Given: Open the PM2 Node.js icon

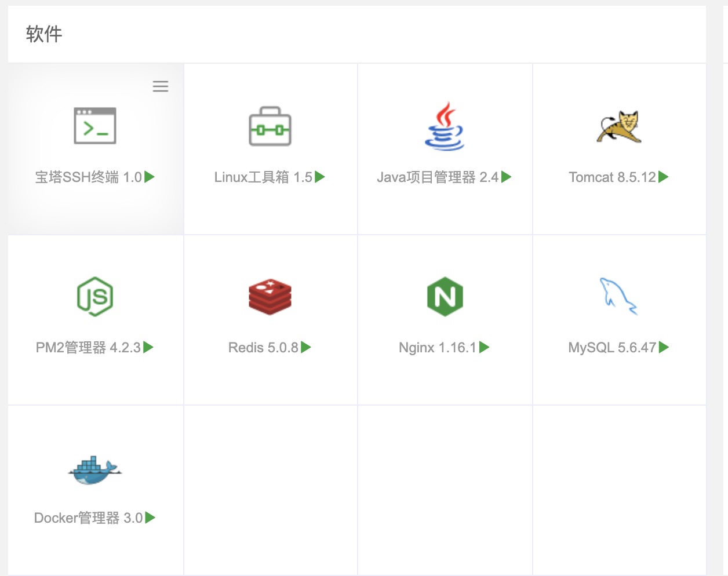Looking at the screenshot, I should pos(95,297).
